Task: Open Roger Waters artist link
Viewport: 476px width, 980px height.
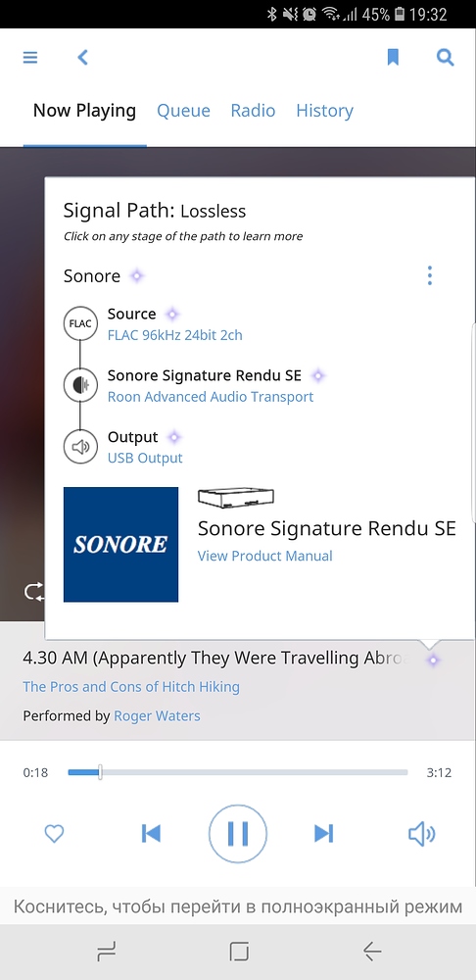Action: [157, 715]
